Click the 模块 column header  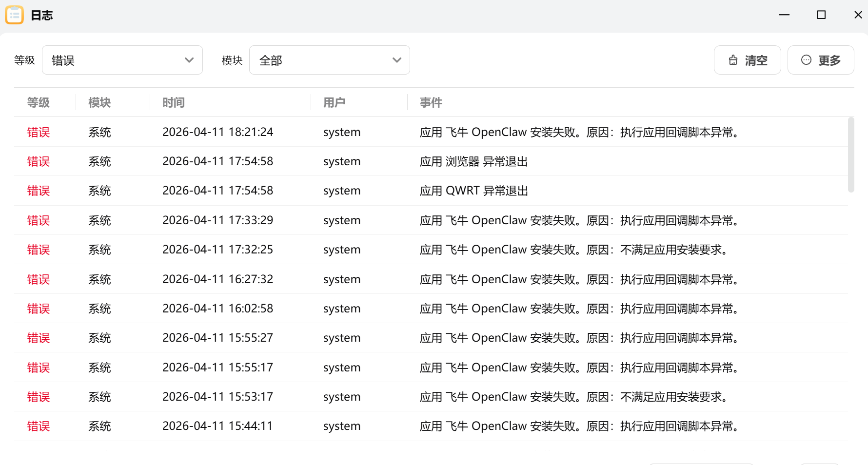pyautogui.click(x=99, y=102)
